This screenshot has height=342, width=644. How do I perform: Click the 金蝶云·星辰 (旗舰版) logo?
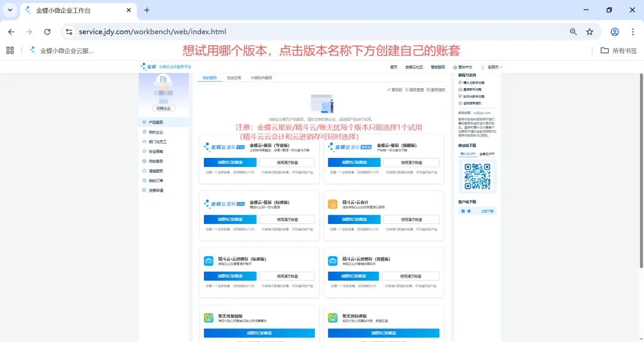(x=350, y=147)
